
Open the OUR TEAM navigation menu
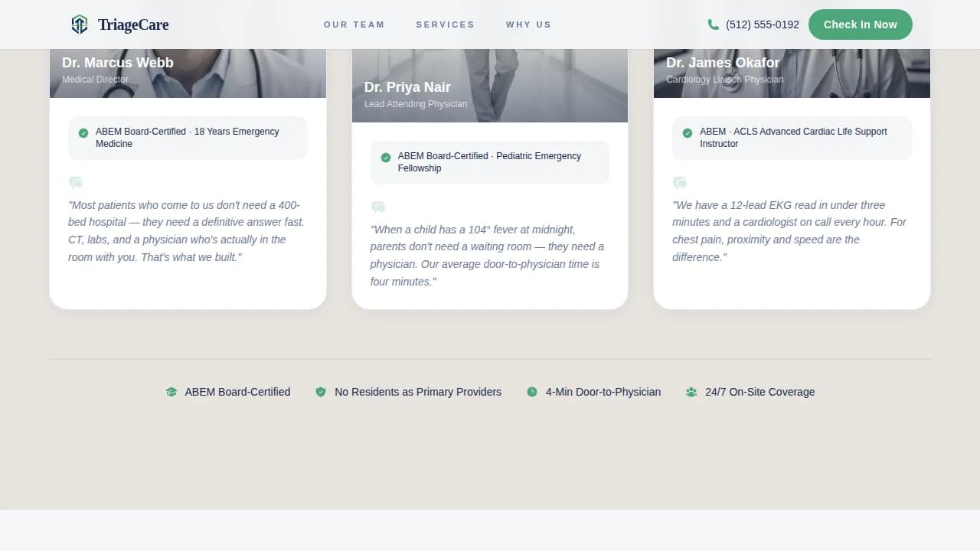point(354,24)
